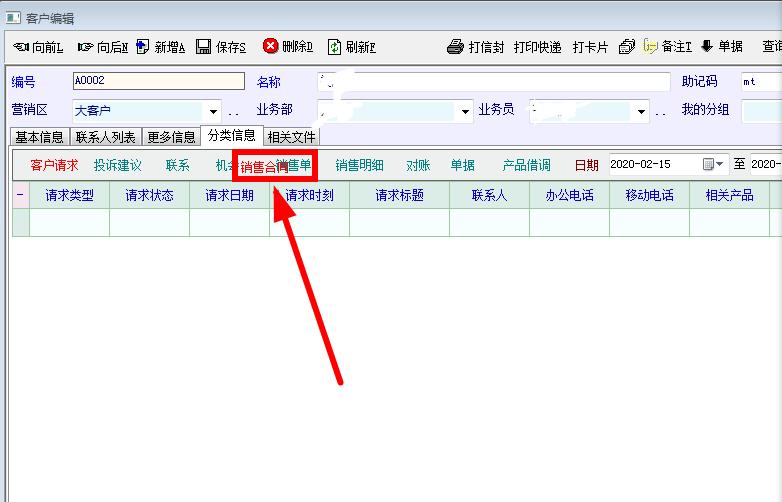
Task: Click the copy icon next to 打卡片
Action: [627, 47]
